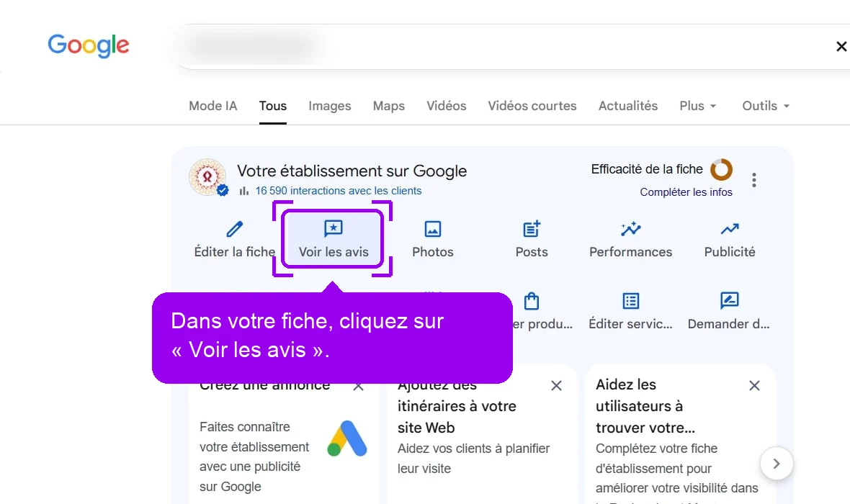This screenshot has height=504, width=850.
Task: Switch to the Mode IA tab
Action: pos(213,106)
